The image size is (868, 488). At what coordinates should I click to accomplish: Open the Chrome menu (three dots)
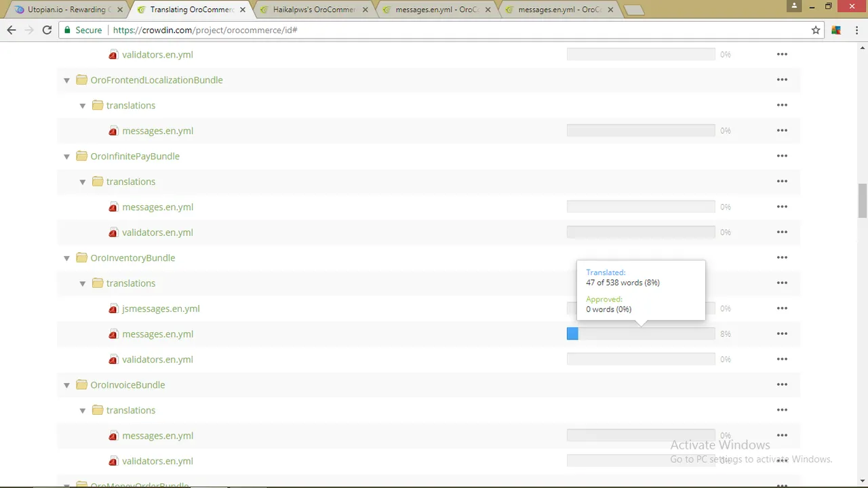point(856,30)
